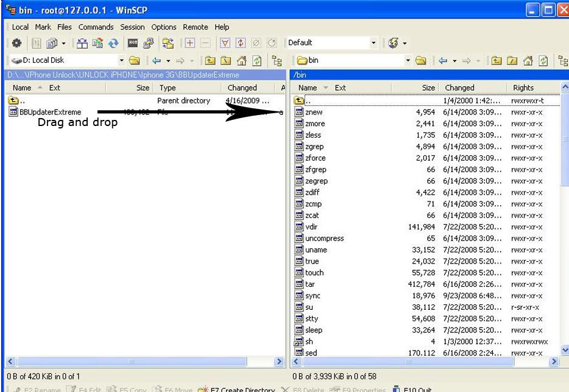569x392 pixels.
Task: Click F10 Quit button
Action: pos(412,390)
